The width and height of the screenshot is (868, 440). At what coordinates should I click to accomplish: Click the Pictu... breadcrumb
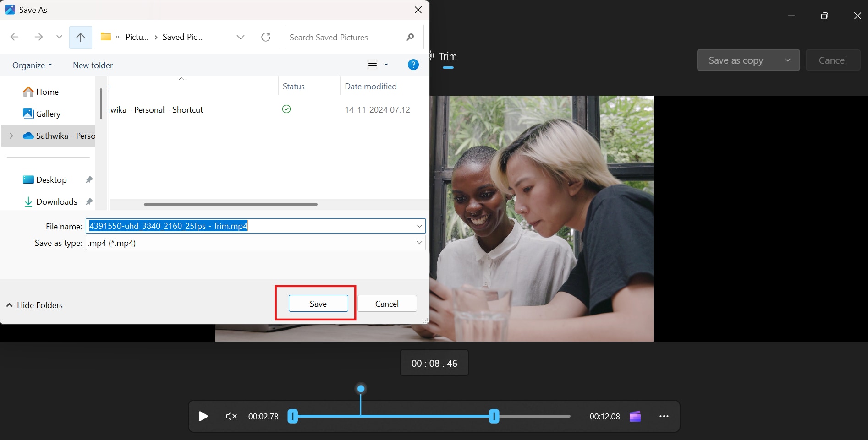point(137,37)
